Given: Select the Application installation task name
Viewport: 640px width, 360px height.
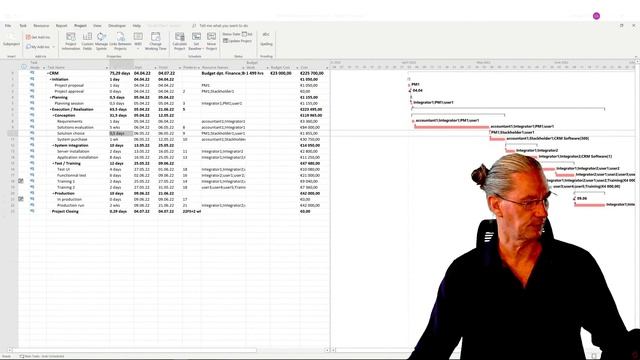Looking at the screenshot, I should (x=78, y=157).
